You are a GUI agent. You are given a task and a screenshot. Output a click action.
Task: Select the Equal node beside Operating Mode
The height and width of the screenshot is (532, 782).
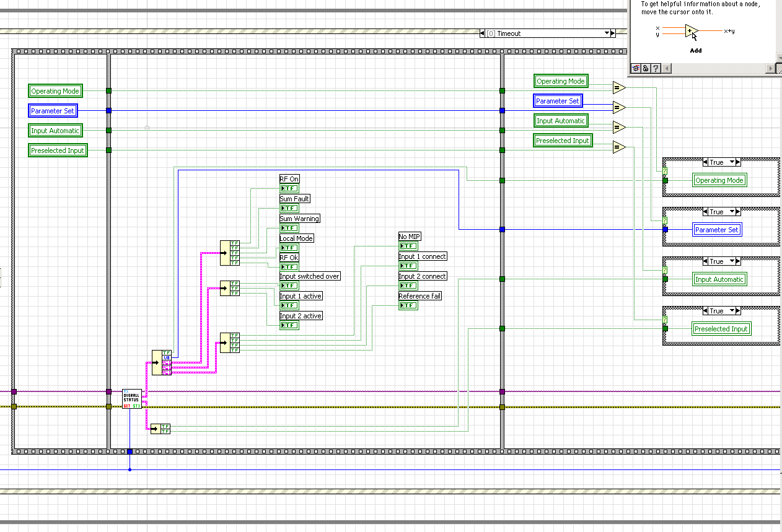tap(618, 88)
